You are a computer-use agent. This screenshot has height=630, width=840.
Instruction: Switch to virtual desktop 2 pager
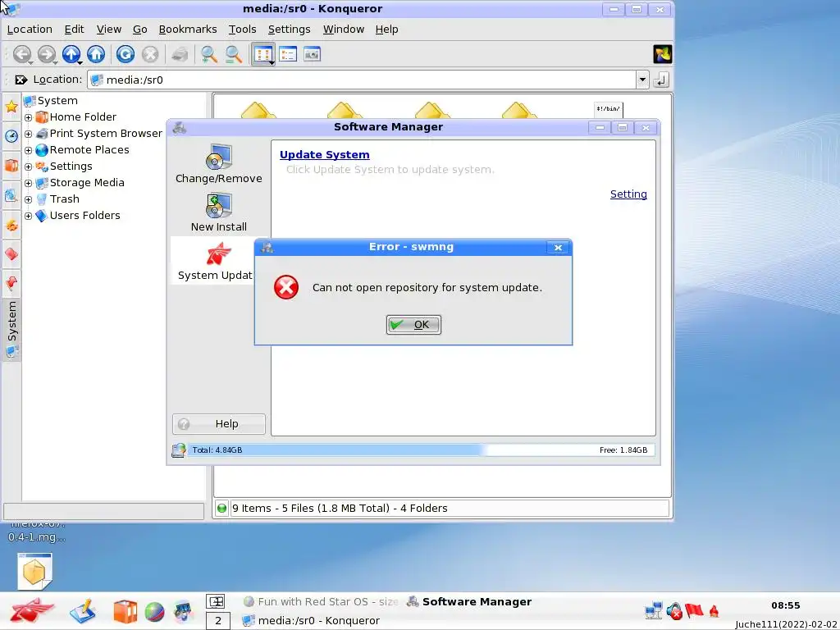pyautogui.click(x=218, y=621)
